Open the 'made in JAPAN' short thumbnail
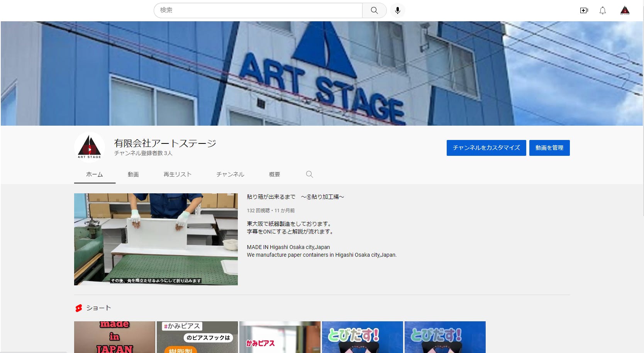 tap(115, 337)
